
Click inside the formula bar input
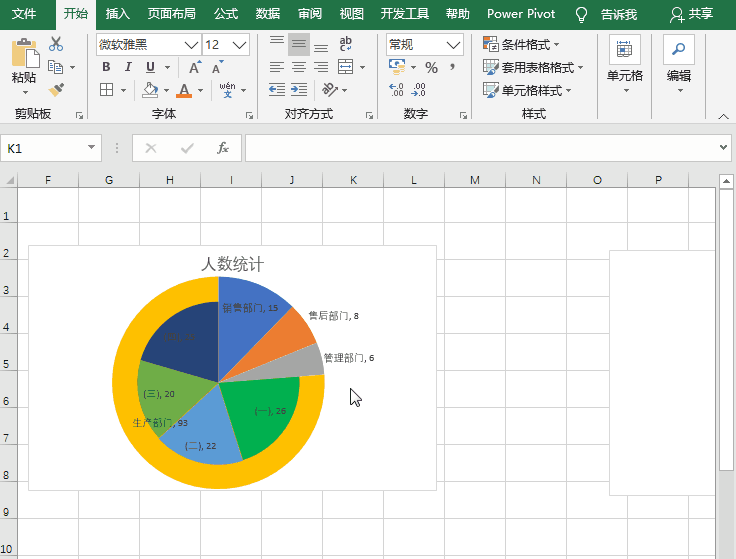click(x=481, y=148)
